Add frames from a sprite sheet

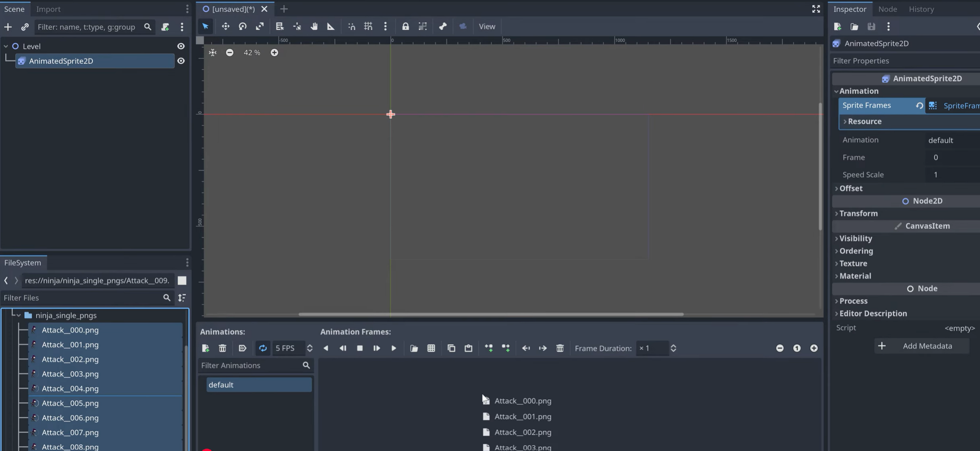click(x=431, y=348)
